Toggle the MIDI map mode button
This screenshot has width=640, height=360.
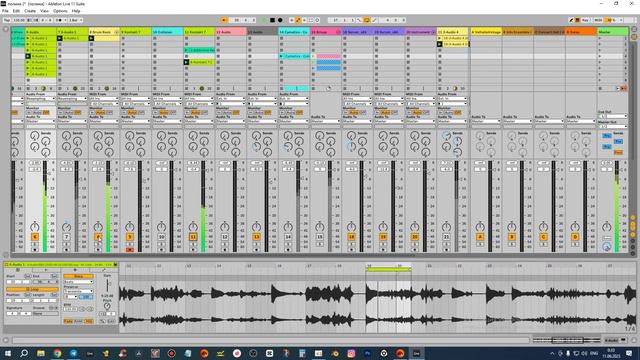[598, 20]
